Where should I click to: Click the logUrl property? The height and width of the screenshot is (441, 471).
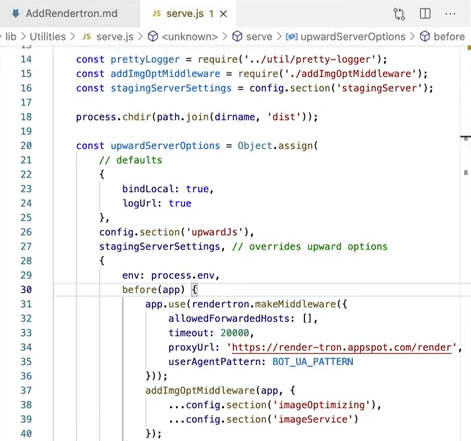[x=139, y=203]
